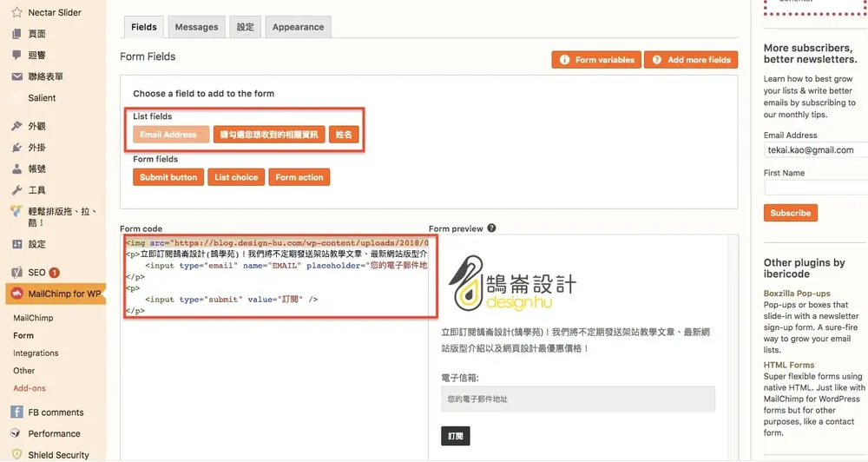Click the 外觀 appearance paintbrush icon
The image size is (868, 462).
tap(16, 126)
